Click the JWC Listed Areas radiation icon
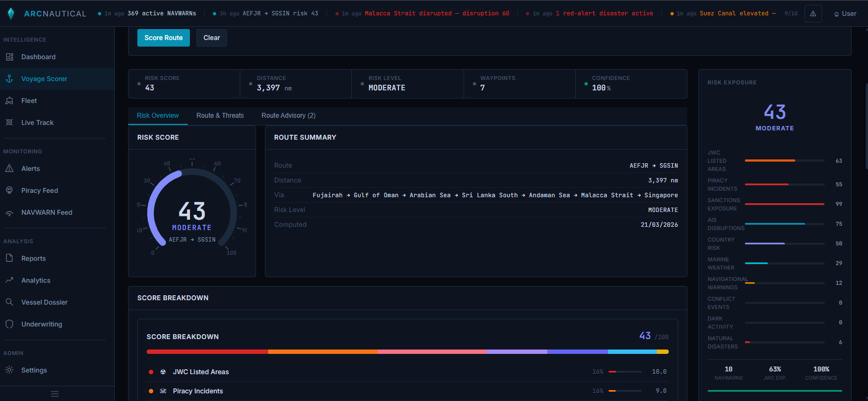This screenshot has width=868, height=401. point(163,372)
